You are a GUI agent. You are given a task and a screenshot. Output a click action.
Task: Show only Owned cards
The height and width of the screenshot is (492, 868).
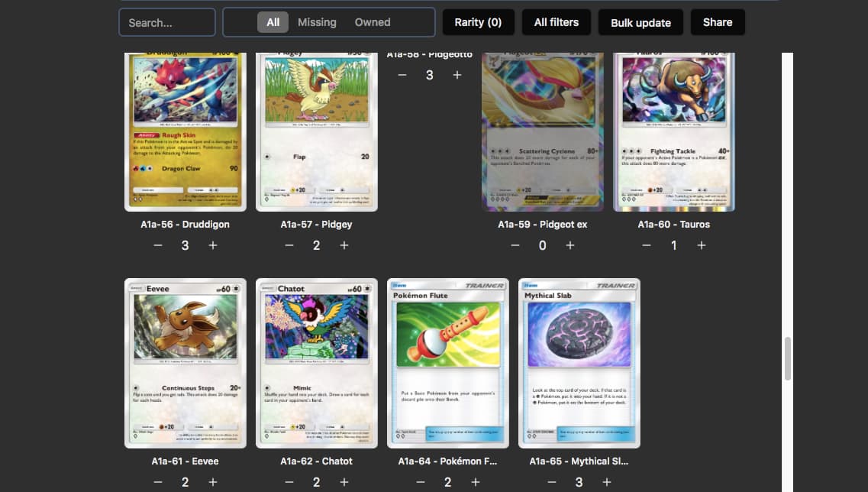pos(373,22)
